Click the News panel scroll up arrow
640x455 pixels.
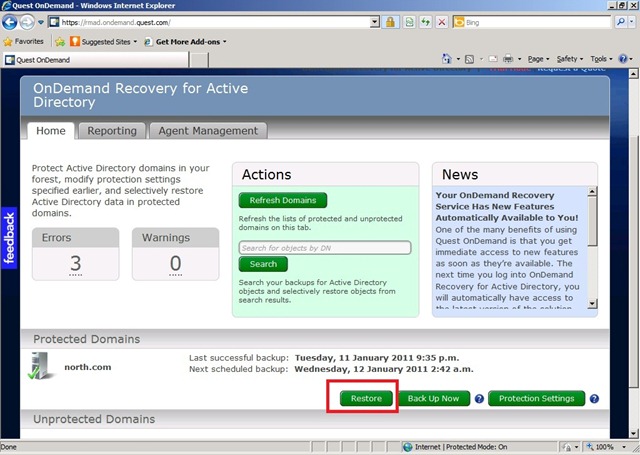[592, 191]
